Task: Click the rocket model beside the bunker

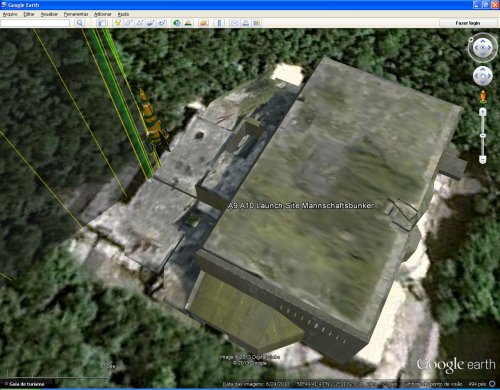Action: point(153,122)
